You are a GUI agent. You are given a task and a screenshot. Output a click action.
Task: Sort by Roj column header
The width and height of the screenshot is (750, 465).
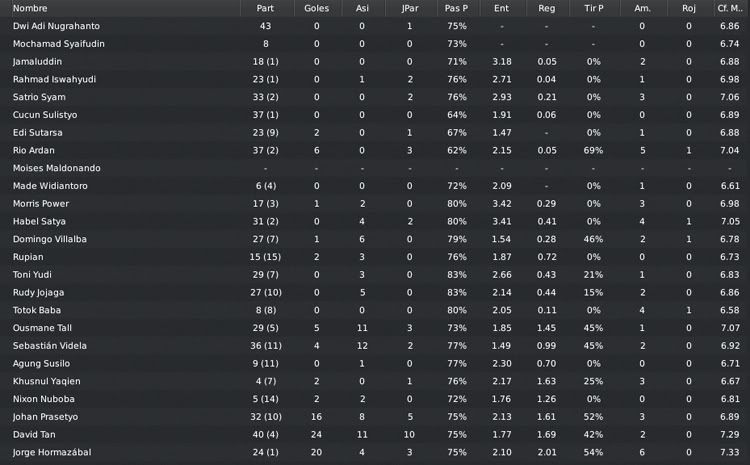689,8
